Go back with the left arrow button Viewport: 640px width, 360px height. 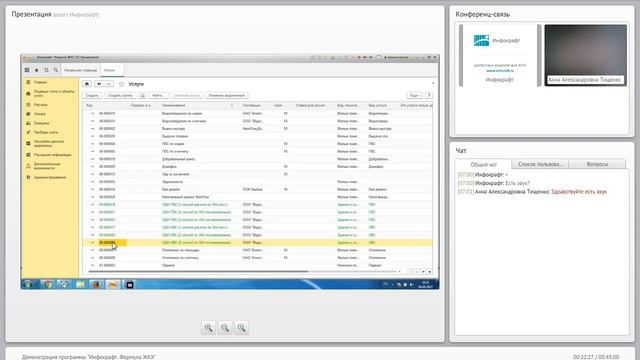coord(99,84)
